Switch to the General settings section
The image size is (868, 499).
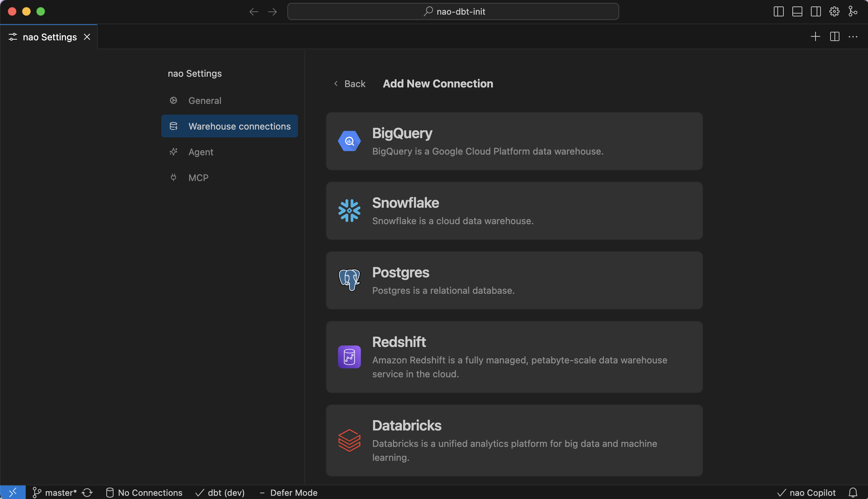(205, 100)
